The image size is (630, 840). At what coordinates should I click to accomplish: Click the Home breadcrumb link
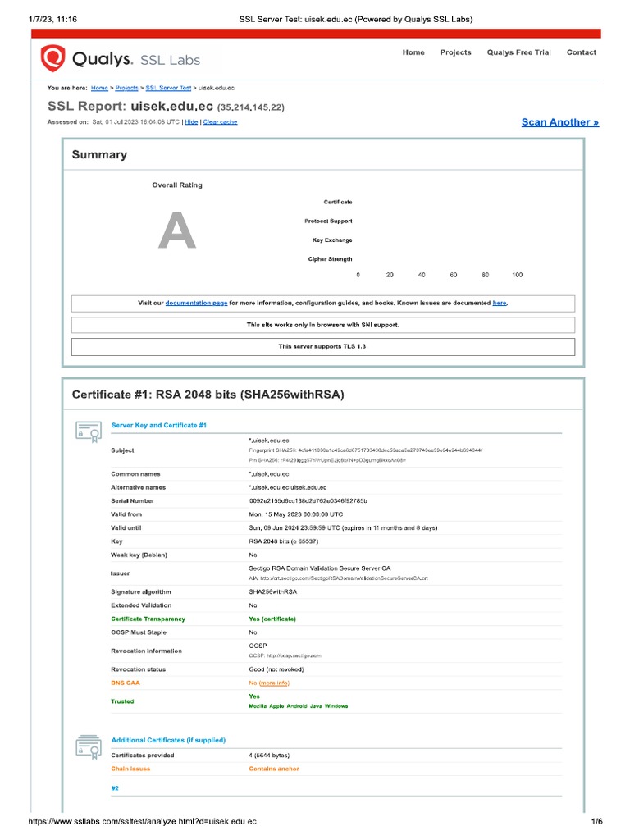pos(99,87)
